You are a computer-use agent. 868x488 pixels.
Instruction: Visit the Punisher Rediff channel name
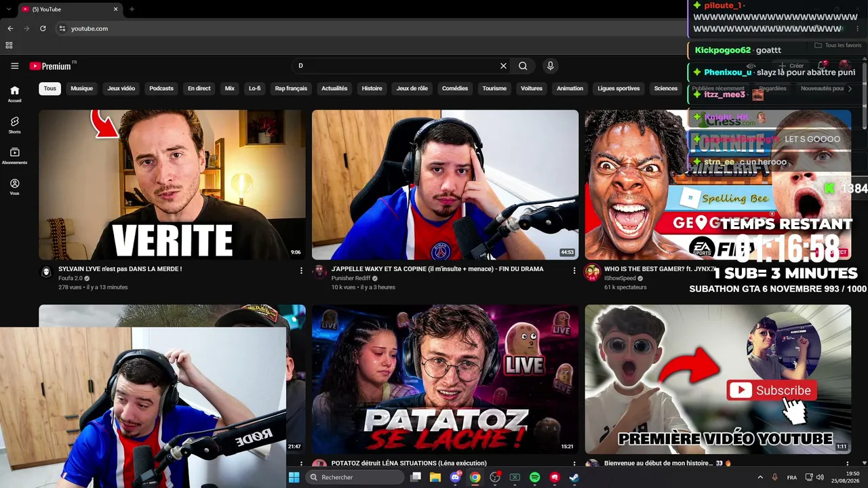pyautogui.click(x=350, y=279)
